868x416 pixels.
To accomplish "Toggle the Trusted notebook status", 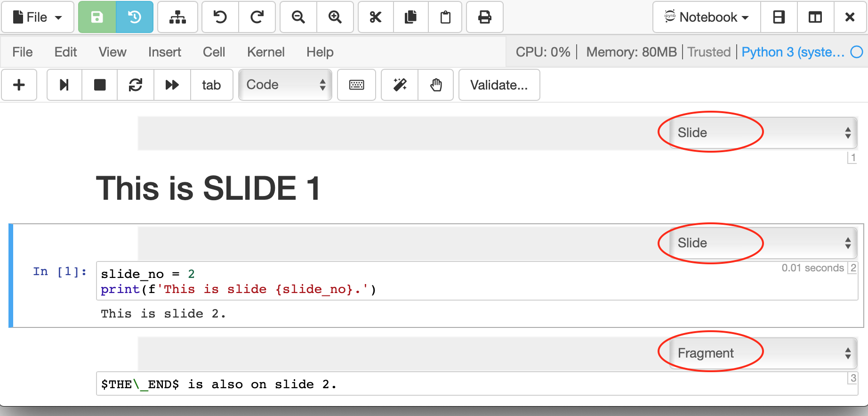I will (x=709, y=52).
